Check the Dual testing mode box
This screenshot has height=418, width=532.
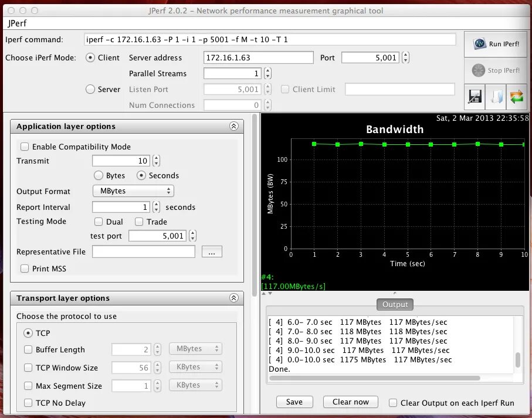[x=99, y=222]
